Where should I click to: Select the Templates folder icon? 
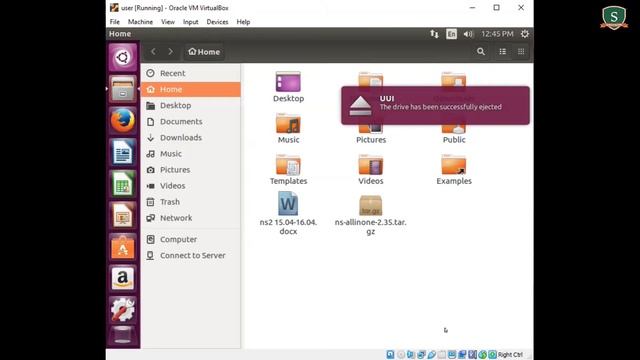(x=288, y=169)
